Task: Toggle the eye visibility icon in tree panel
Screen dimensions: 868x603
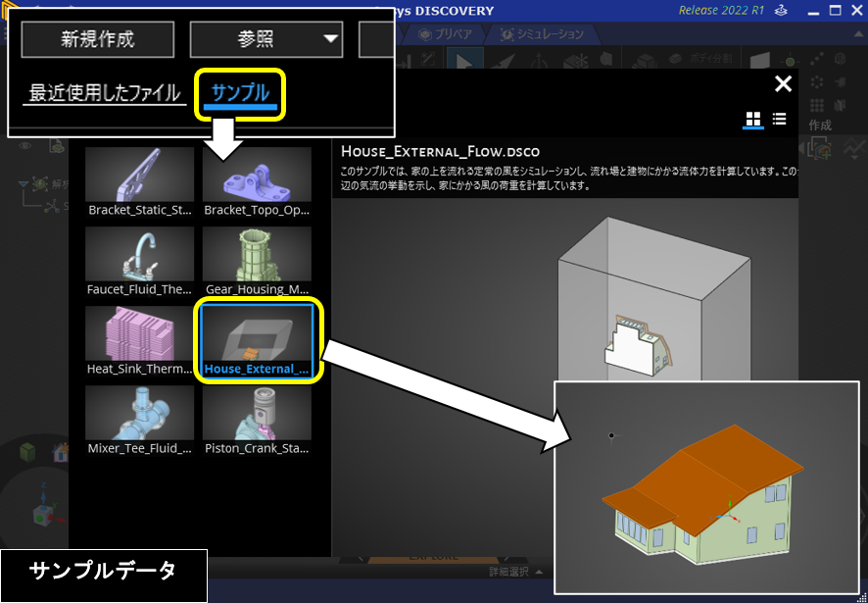Action: [x=25, y=146]
